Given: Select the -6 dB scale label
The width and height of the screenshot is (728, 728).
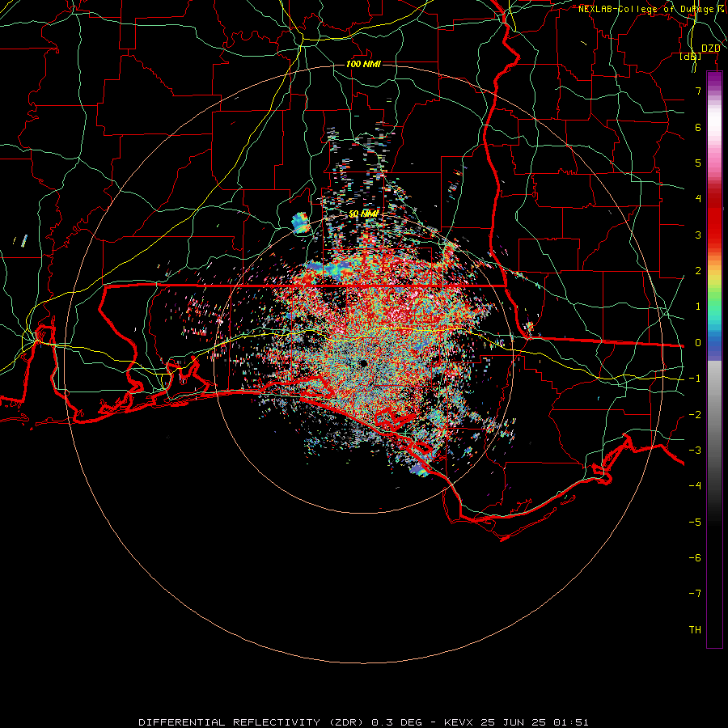Looking at the screenshot, I should [x=695, y=558].
